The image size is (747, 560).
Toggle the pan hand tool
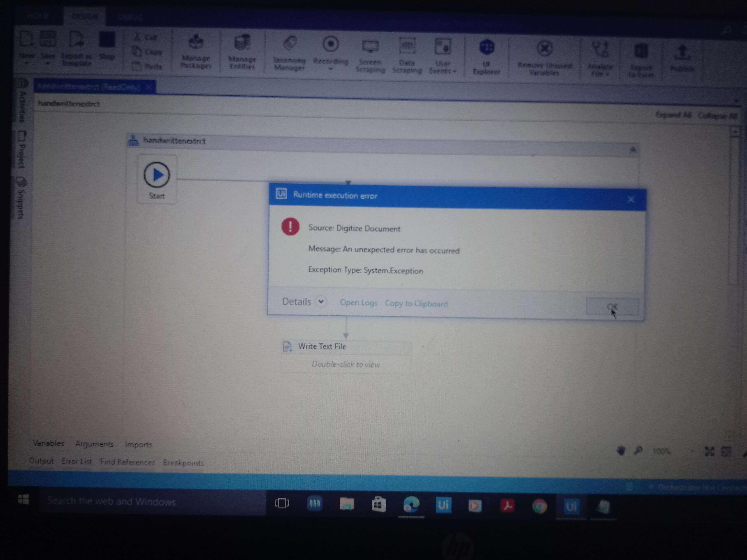[621, 450]
